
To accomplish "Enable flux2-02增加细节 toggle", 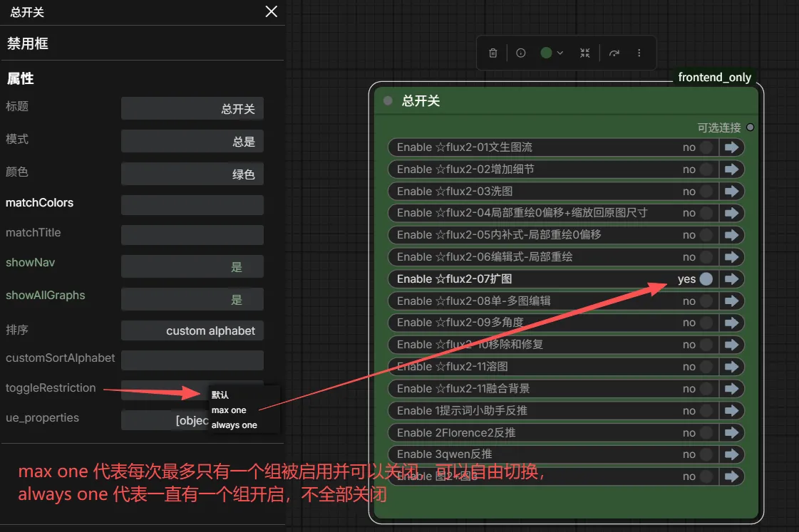I will tap(706, 169).
